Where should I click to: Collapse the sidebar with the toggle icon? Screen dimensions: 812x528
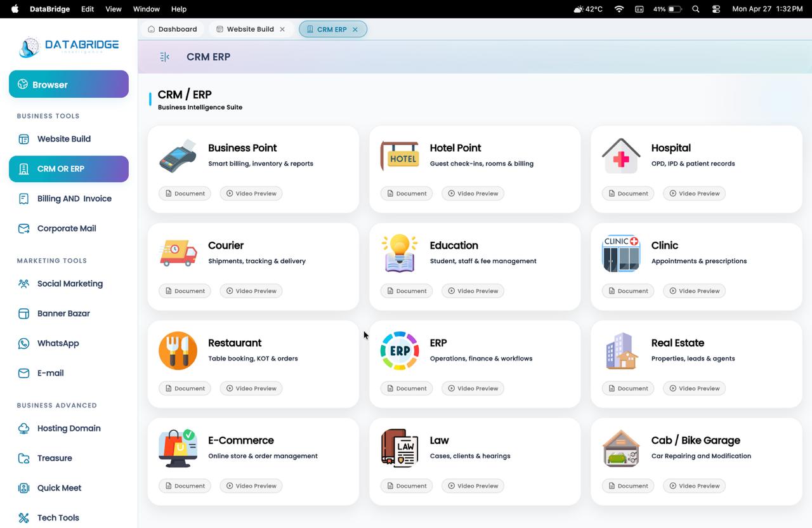click(164, 57)
